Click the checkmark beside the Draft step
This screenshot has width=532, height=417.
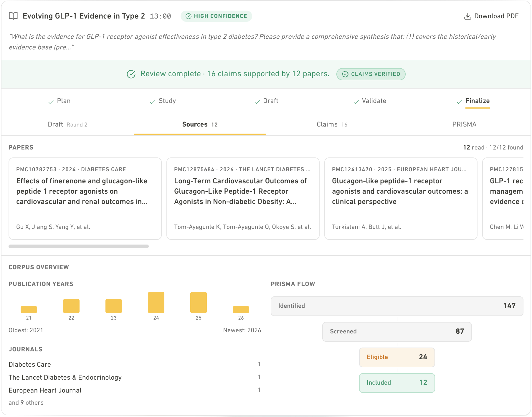click(257, 102)
